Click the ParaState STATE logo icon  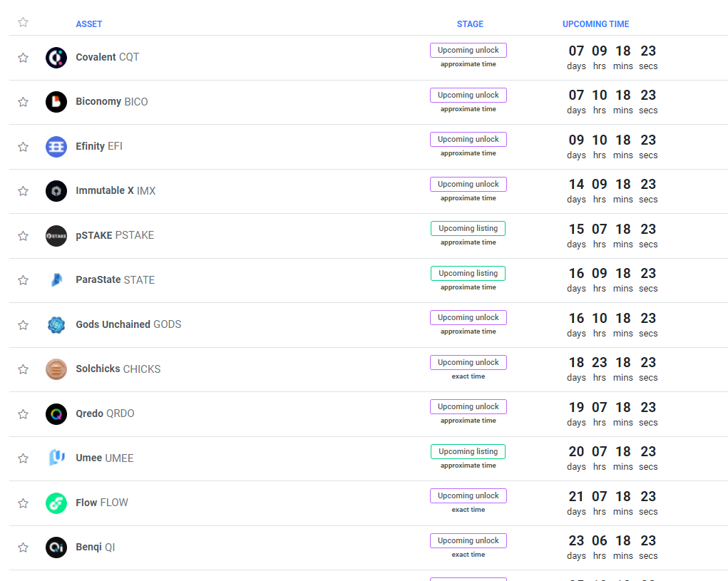coord(56,280)
